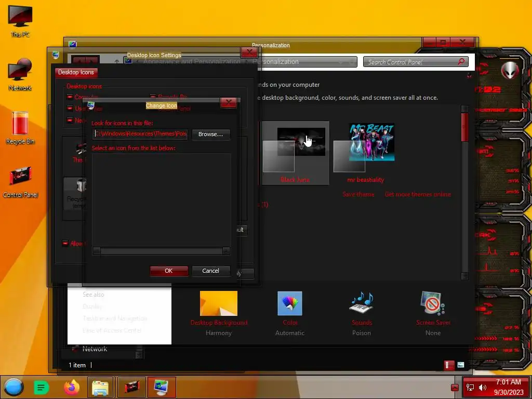Open Ease of Access Center link

pyautogui.click(x=112, y=330)
